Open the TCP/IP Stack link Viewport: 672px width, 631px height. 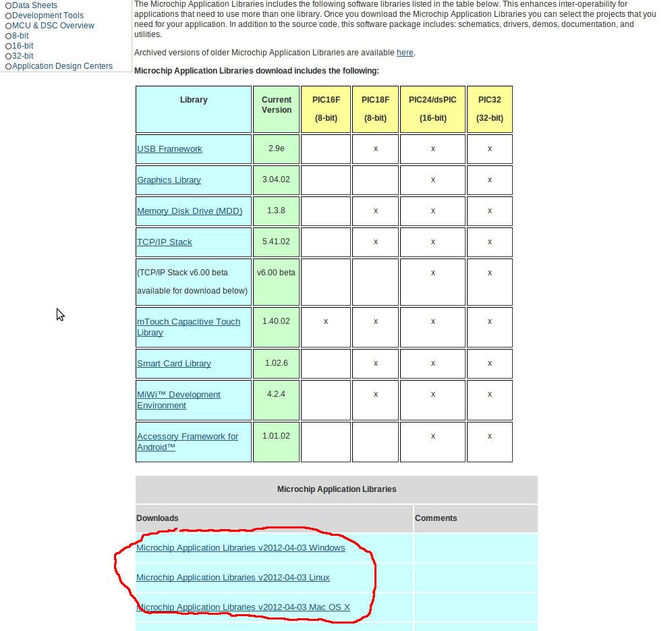[164, 242]
